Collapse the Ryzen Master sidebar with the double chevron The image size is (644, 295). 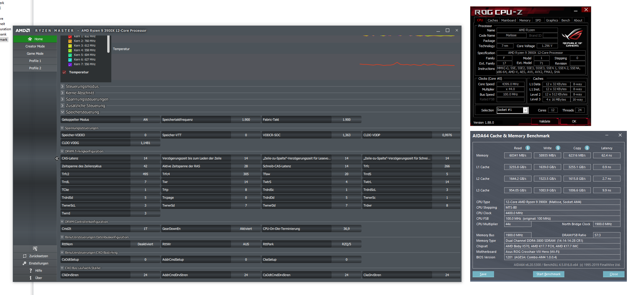coord(57,159)
